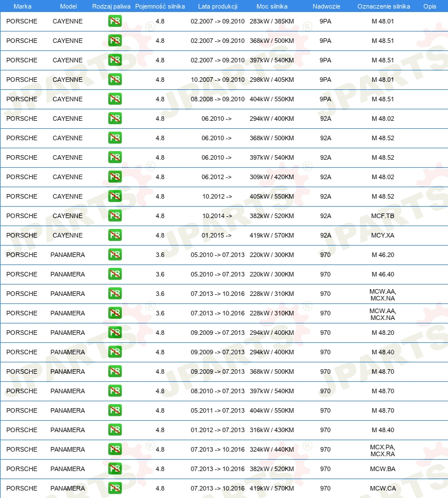This screenshot has height=498, width=448.
Task: Click petrol icon in Panamera 324kW / 440KM row
Action: pos(115,449)
